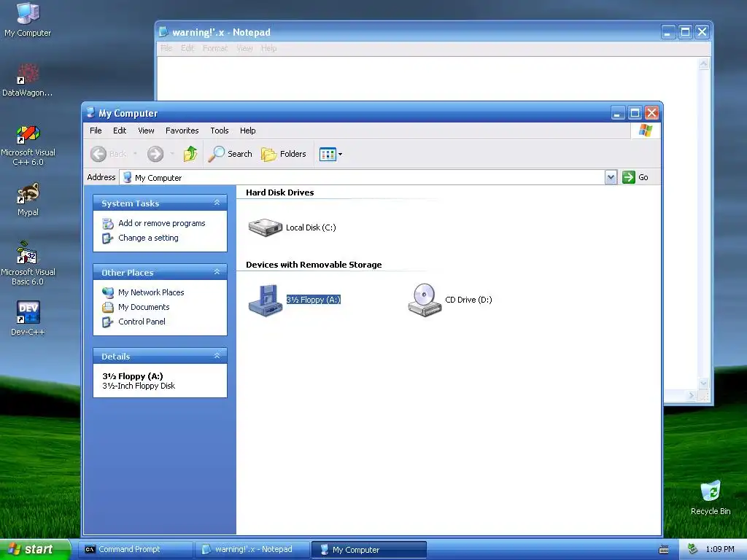
Task: Click the 3½ Floppy (A:) label
Action: click(x=314, y=300)
